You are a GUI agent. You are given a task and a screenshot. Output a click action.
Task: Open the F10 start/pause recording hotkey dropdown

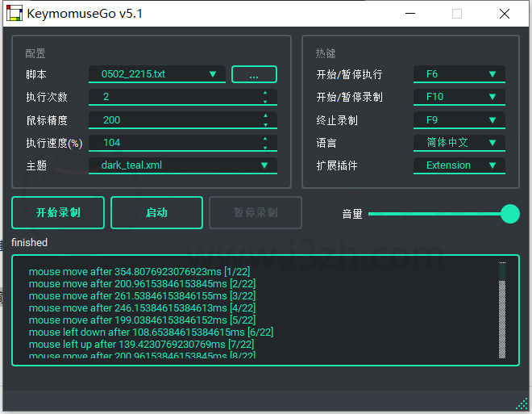tap(459, 97)
